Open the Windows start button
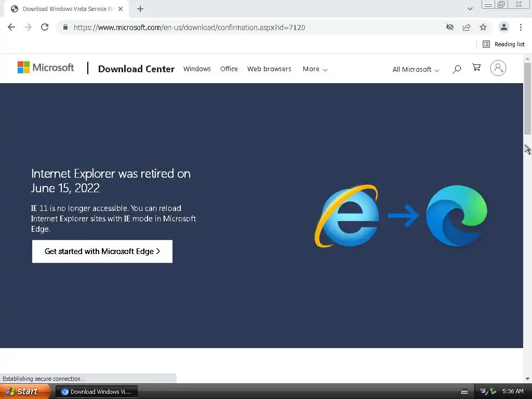Viewport: 532px width, 399px height. 24,392
